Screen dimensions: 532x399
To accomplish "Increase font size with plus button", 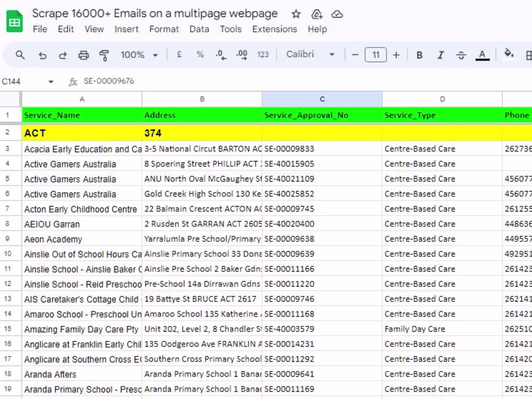I will click(x=396, y=55).
